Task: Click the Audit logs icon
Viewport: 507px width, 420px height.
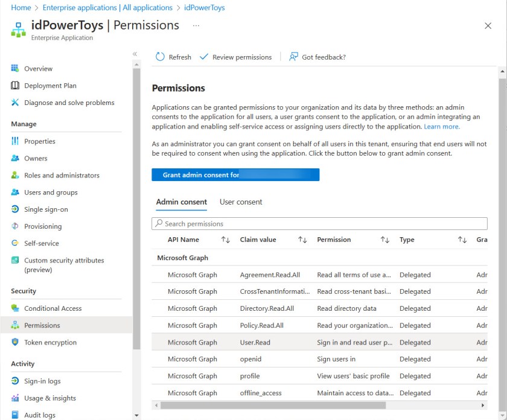Action: [15, 415]
